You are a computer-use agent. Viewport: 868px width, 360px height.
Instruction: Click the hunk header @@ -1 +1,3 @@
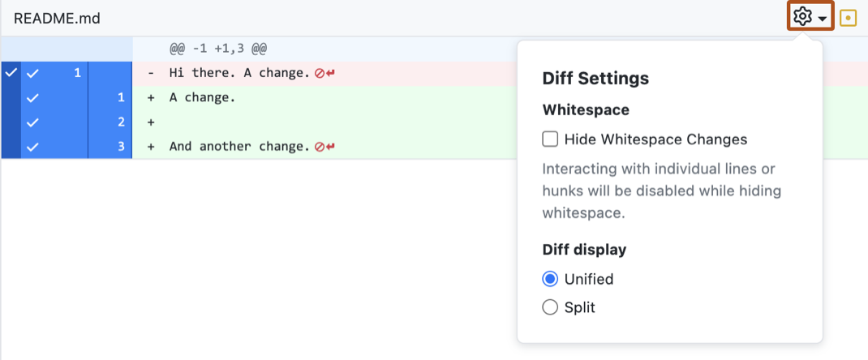218,49
